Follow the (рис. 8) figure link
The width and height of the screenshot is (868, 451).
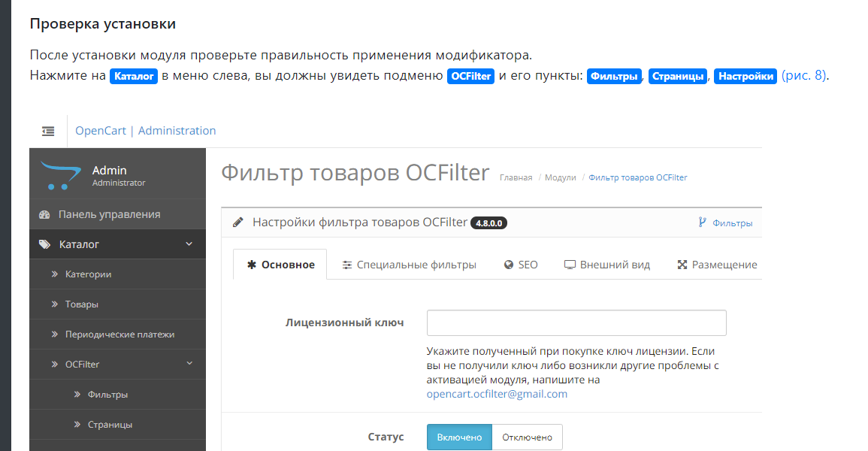point(804,75)
